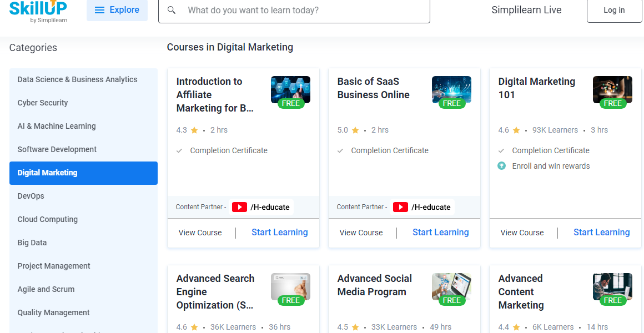Image resolution: width=644 pixels, height=333 pixels.
Task: Click the rewards icon beside Enroll and win rewards
Action: [x=502, y=166]
